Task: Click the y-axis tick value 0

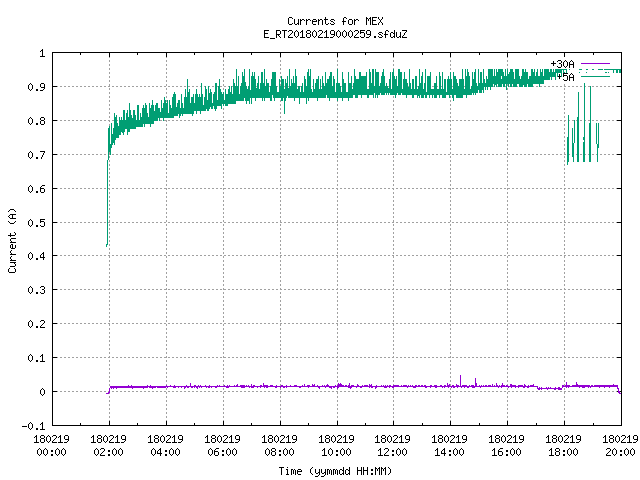Action: click(x=42, y=392)
